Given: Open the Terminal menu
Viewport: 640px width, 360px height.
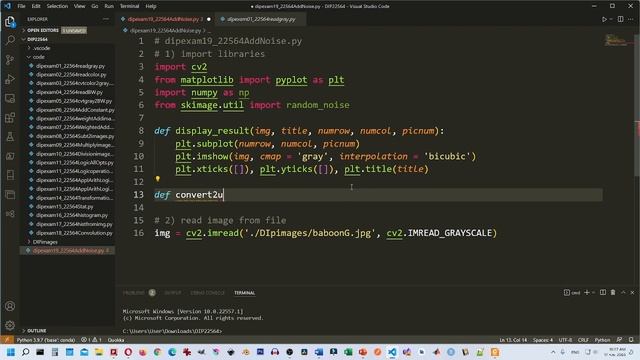Looking at the screenshot, I should [x=129, y=6].
